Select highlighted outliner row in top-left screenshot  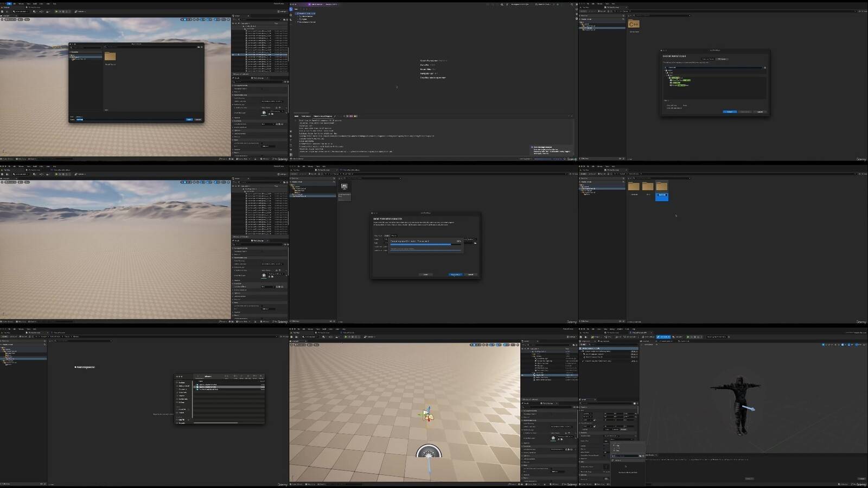tap(260, 54)
